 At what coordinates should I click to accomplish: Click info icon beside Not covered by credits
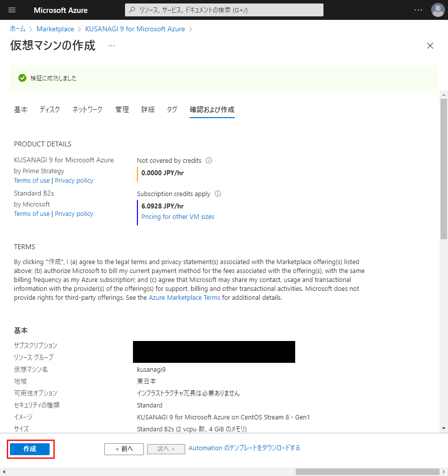[x=209, y=160]
